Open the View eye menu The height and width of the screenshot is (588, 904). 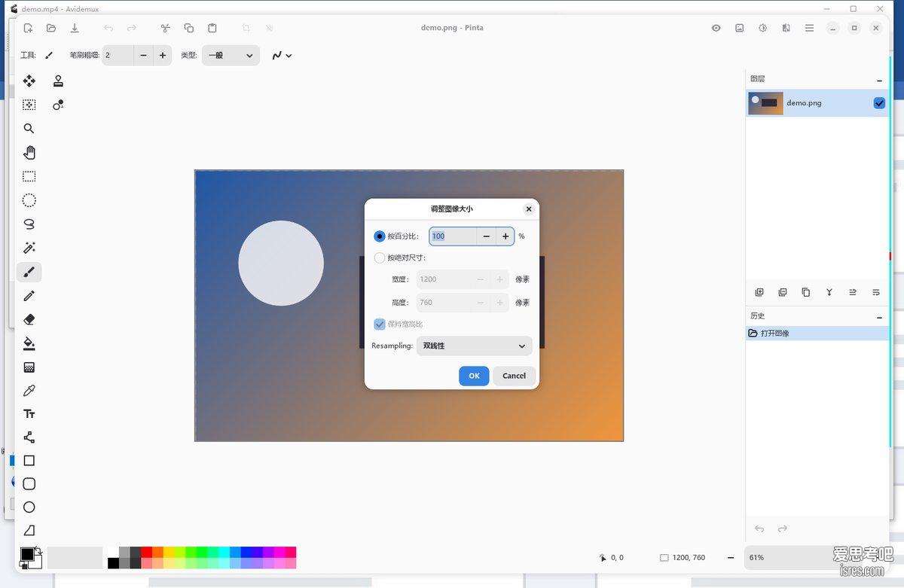click(x=716, y=28)
